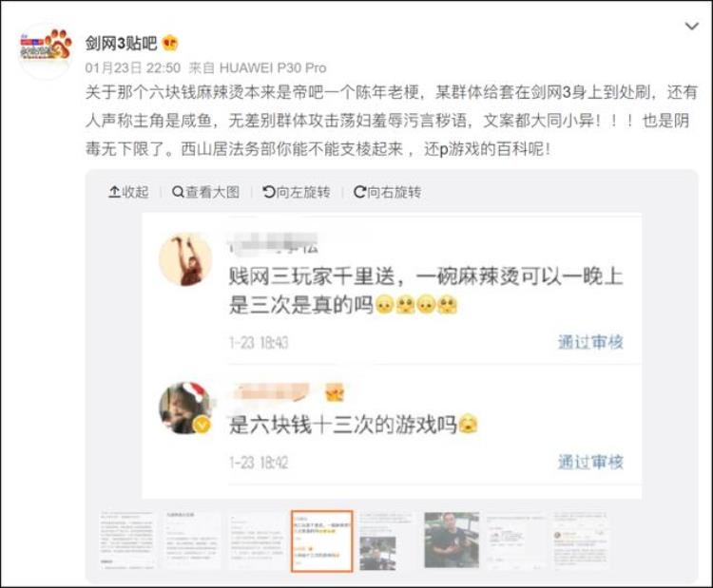The height and width of the screenshot is (588, 713).
Task: Collapse the image with 收起
Action: click(128, 192)
